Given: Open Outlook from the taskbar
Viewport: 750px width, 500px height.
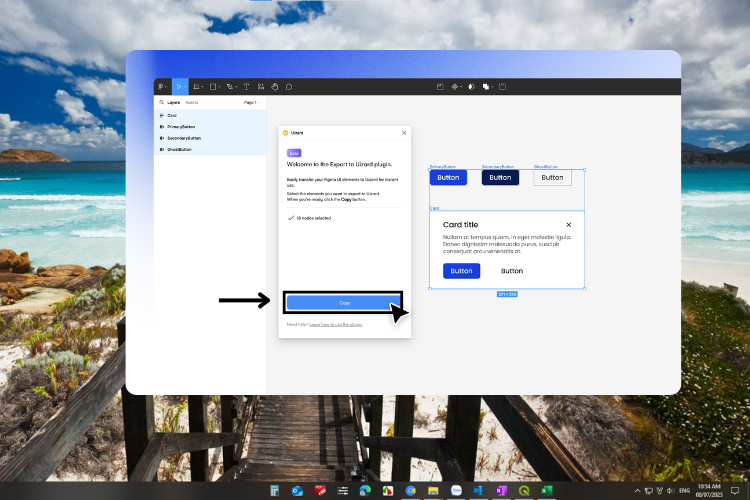Looking at the screenshot, I should [x=297, y=490].
